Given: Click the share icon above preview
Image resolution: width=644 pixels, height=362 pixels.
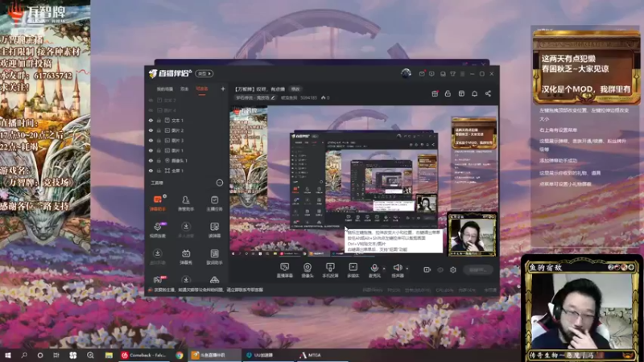Looking at the screenshot, I should coord(488,93).
